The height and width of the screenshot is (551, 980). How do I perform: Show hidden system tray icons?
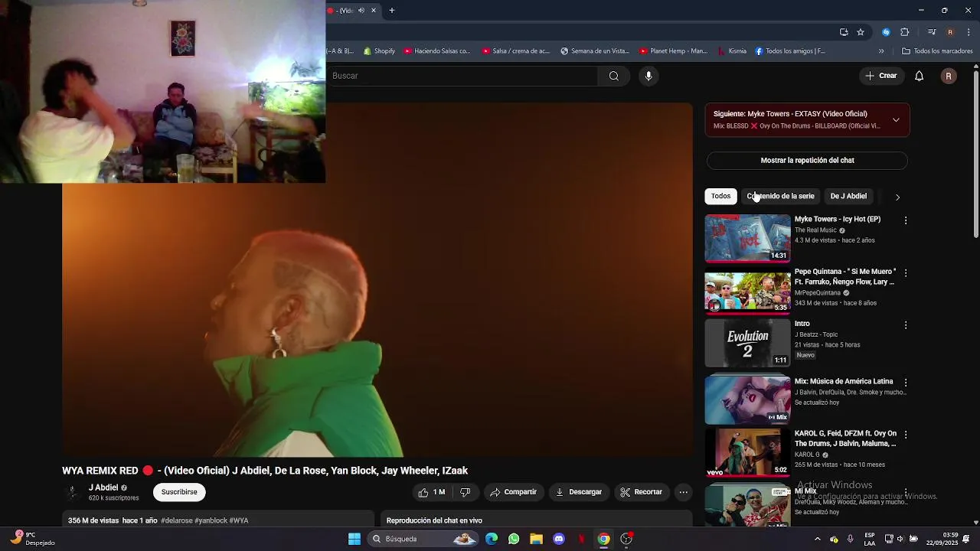(817, 539)
